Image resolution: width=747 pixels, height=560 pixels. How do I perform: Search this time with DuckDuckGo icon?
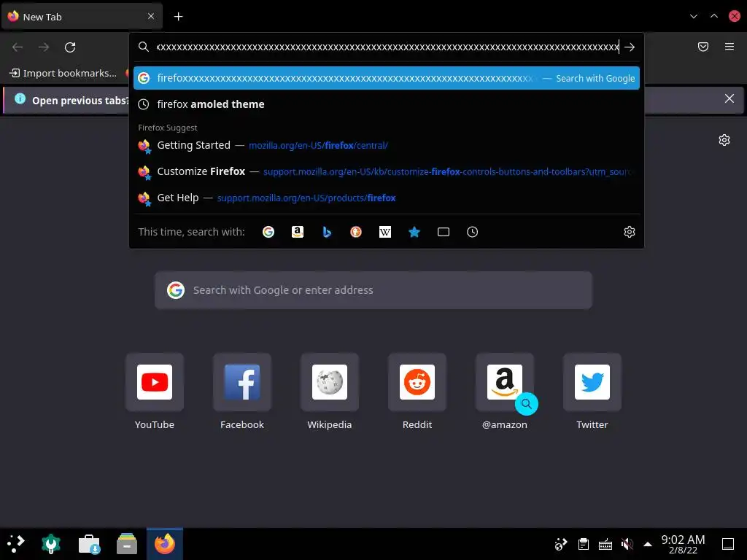click(x=356, y=232)
